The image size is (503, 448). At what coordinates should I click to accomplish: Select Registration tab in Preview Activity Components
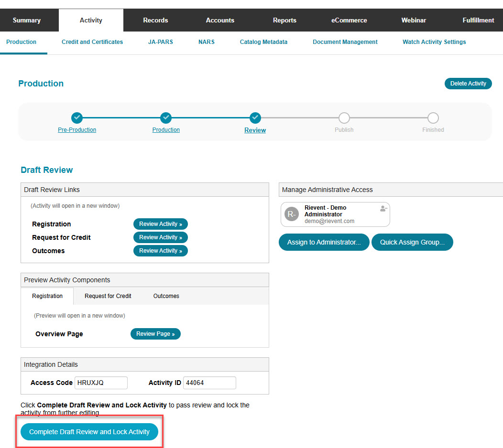[x=47, y=296]
